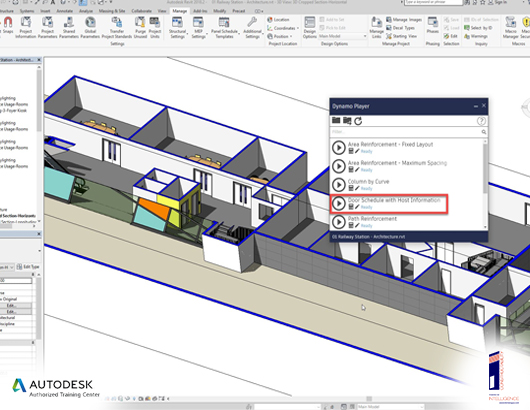Click the Edit Type button
530x410 pixels.
28,267
